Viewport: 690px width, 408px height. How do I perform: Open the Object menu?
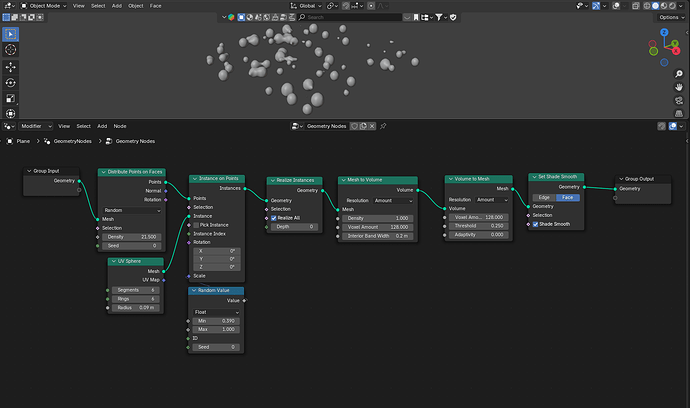point(136,6)
